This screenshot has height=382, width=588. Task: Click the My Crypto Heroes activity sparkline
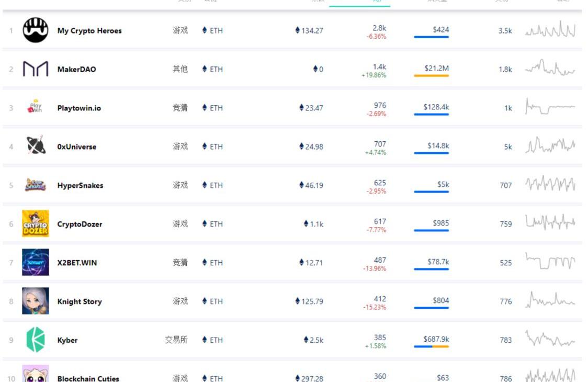[550, 30]
